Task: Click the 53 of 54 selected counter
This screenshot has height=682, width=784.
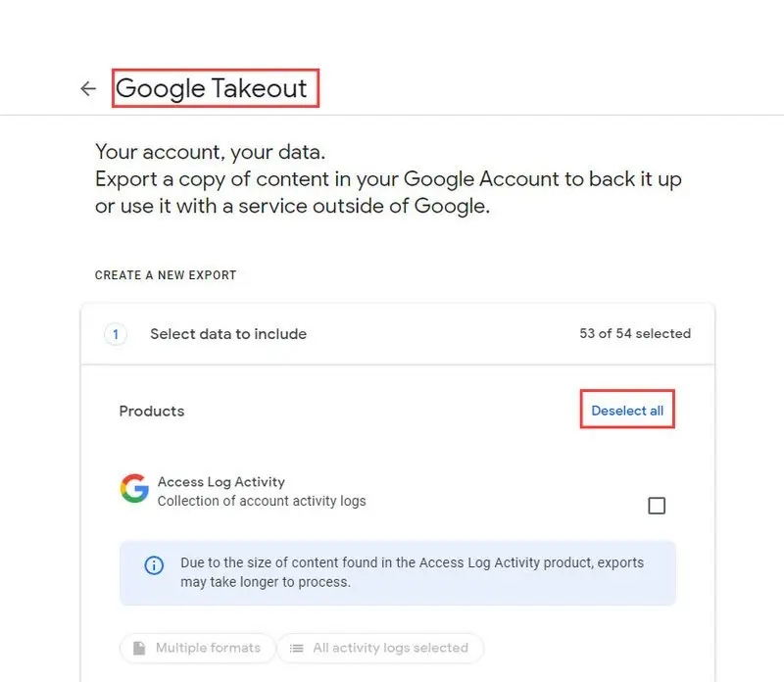Action: (x=635, y=333)
